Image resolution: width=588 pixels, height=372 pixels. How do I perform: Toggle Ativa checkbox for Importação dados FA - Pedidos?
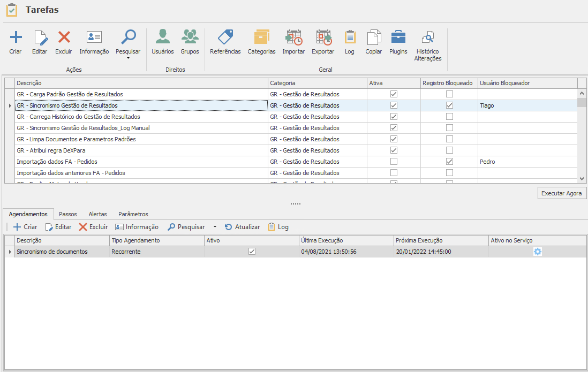394,162
